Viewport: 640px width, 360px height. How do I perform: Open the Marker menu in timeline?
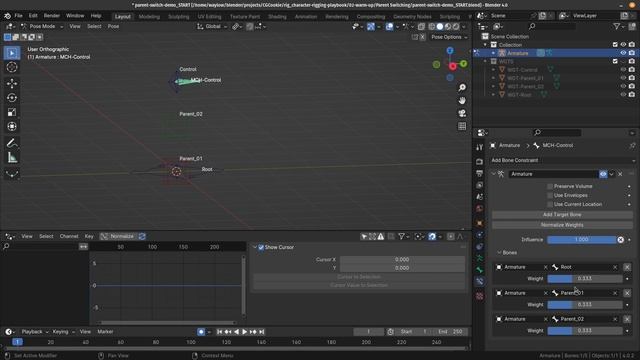click(105, 332)
